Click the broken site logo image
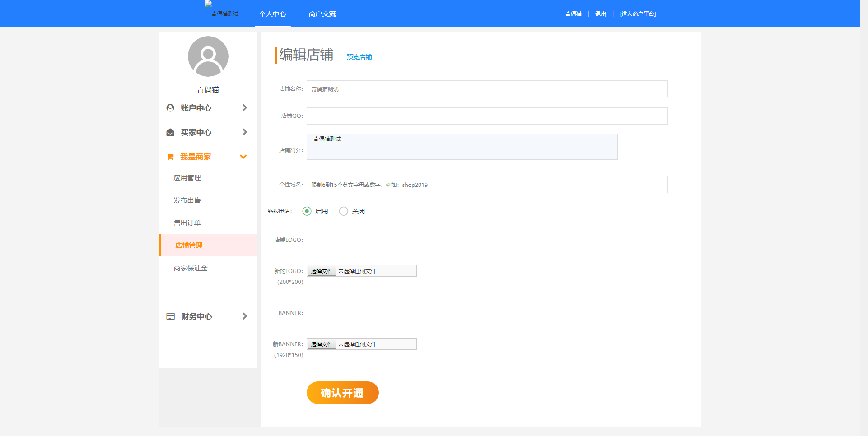 (208, 4)
